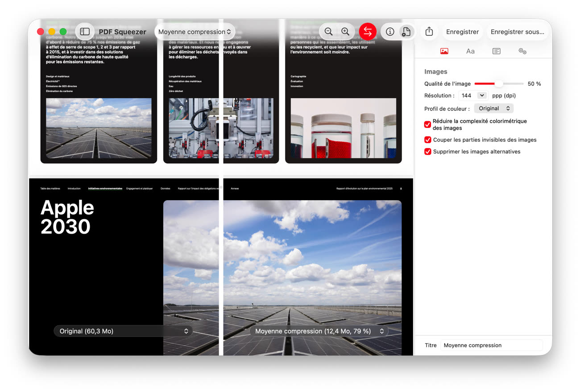Click the Profil de couleur label
This screenshot has height=392, width=580.
point(447,109)
